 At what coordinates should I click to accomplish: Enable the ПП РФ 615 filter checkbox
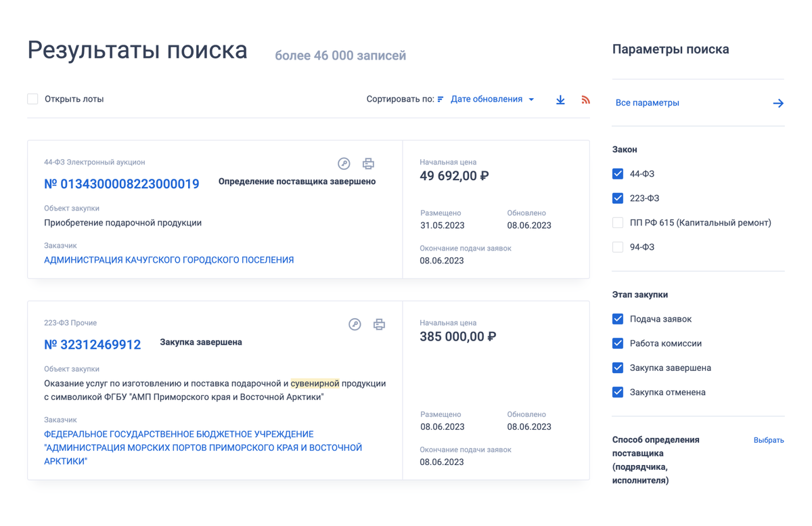(617, 222)
